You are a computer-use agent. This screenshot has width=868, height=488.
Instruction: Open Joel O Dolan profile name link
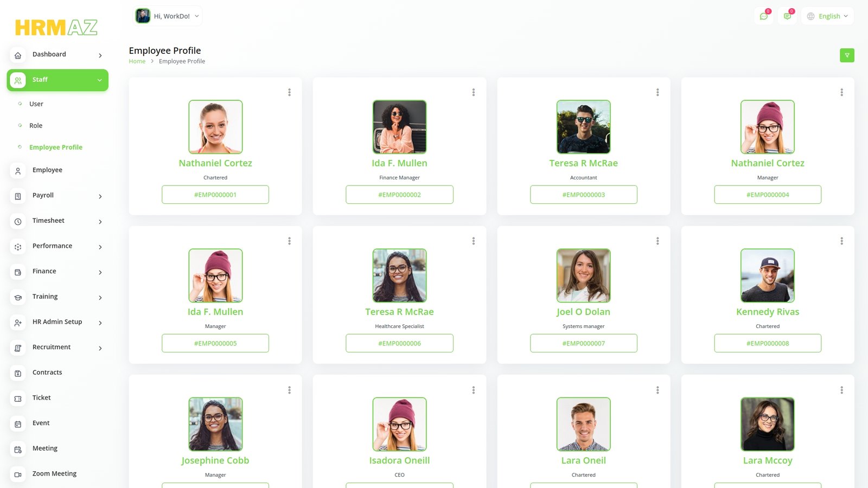[583, 312]
